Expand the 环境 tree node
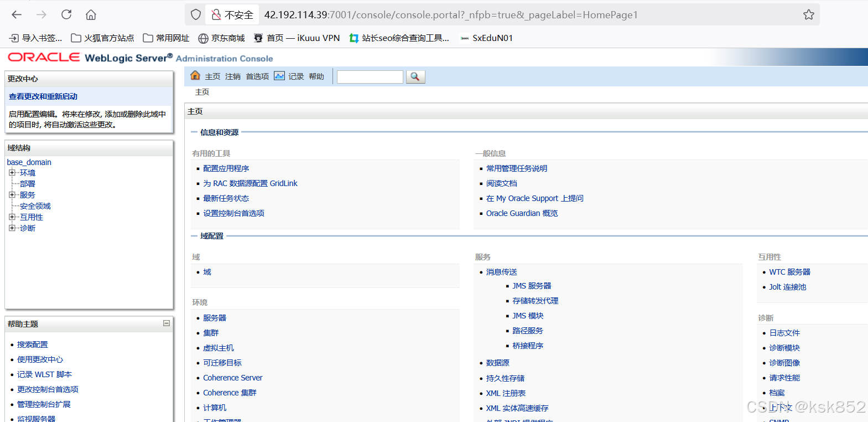 (12, 173)
